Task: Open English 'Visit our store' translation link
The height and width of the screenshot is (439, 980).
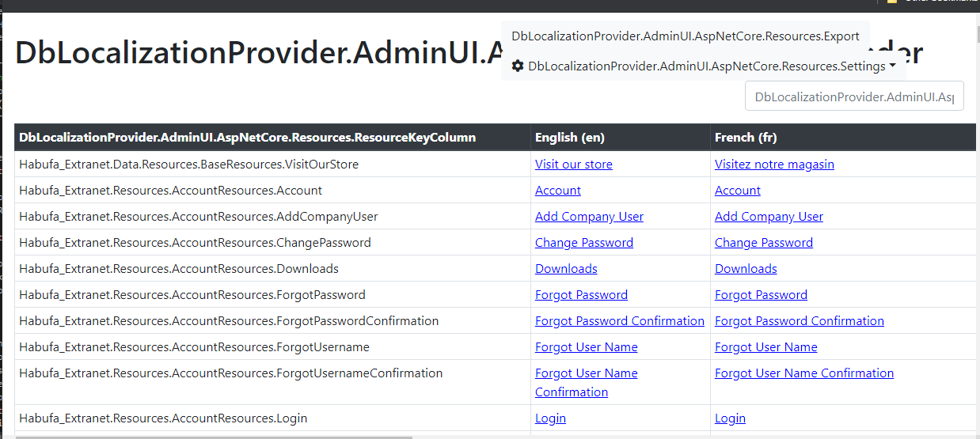Action: pyautogui.click(x=574, y=165)
